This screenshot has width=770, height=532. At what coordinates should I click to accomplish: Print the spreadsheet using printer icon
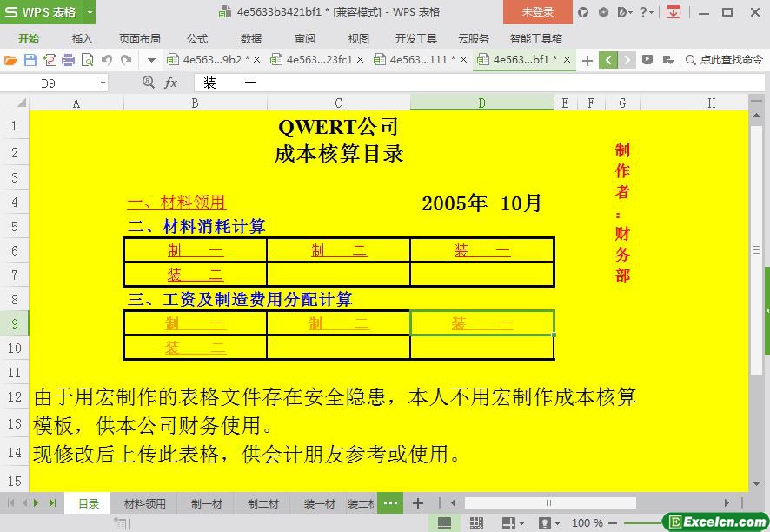coord(69,60)
